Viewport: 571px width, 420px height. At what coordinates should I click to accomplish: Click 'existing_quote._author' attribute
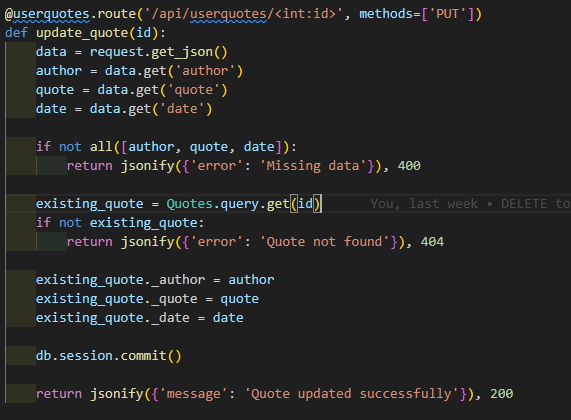pos(120,280)
